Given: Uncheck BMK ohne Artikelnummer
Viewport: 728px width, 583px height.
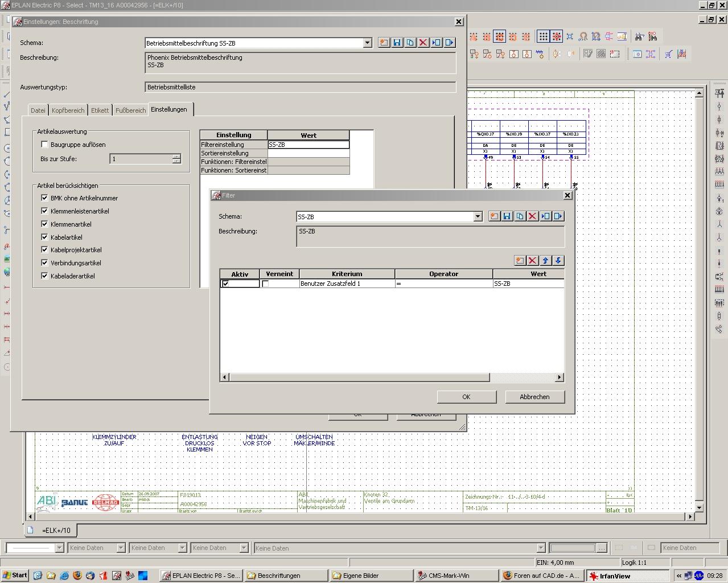Looking at the screenshot, I should pos(45,198).
